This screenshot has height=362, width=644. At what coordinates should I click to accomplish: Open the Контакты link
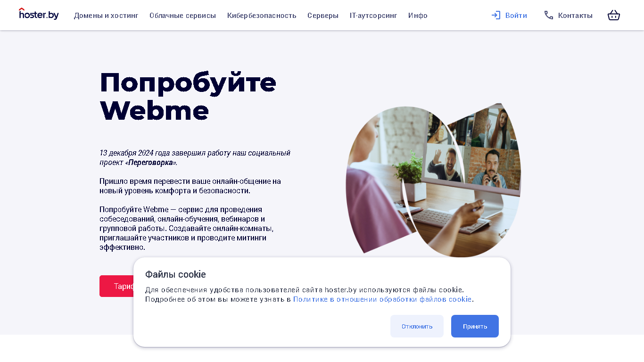click(x=575, y=16)
